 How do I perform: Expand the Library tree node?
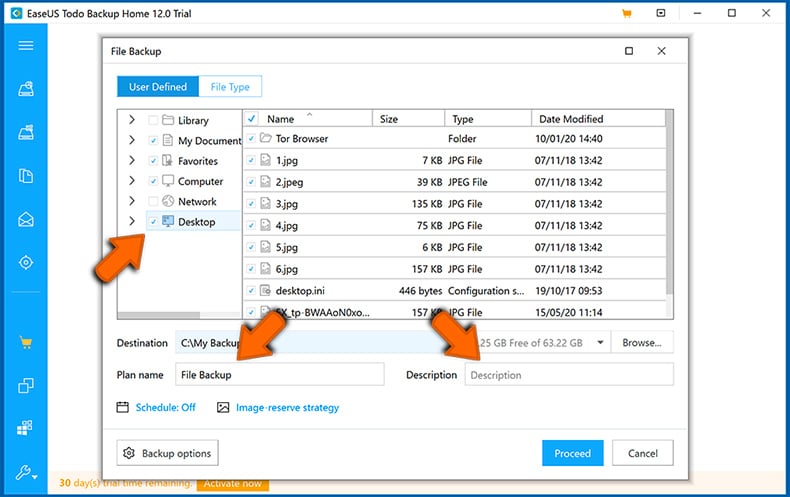(x=131, y=119)
